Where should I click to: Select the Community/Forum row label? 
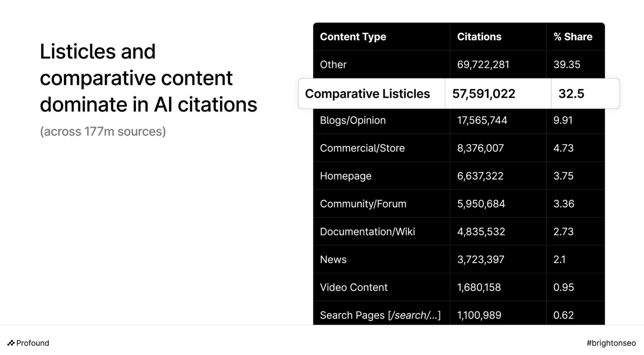coord(363,204)
